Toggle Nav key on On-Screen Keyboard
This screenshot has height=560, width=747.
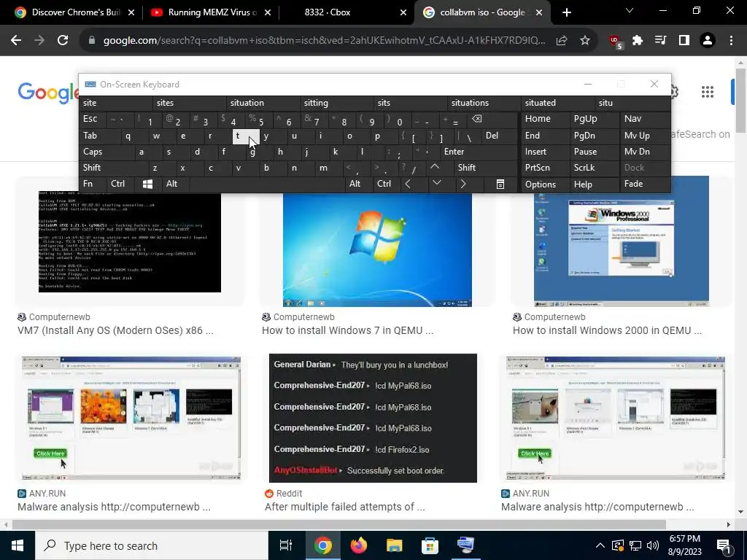point(645,119)
